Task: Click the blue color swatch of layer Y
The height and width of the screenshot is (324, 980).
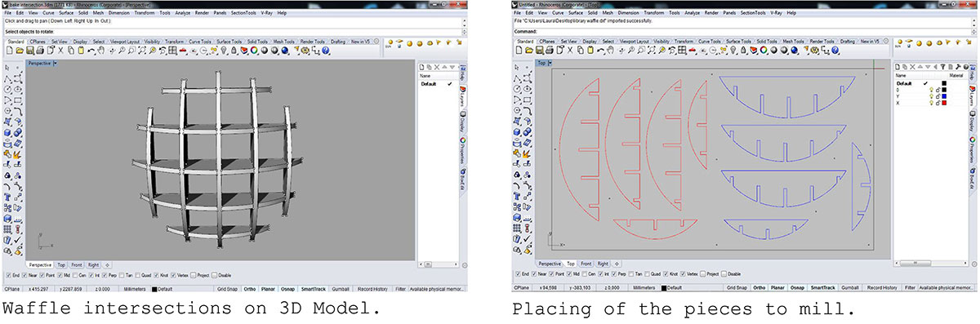Action: [944, 96]
